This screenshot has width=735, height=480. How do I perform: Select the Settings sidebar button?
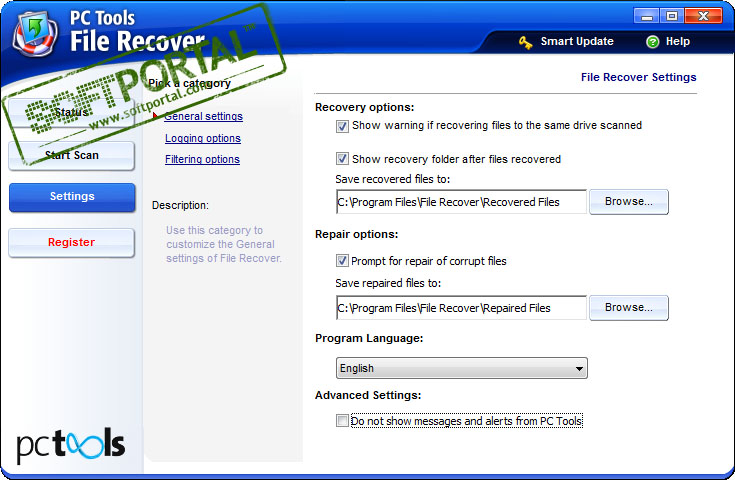[x=72, y=196]
